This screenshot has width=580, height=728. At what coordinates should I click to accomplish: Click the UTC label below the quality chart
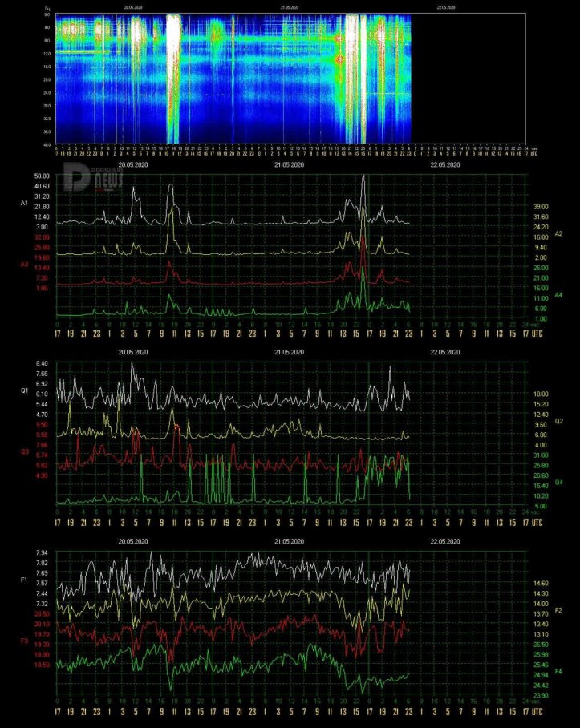click(x=535, y=523)
